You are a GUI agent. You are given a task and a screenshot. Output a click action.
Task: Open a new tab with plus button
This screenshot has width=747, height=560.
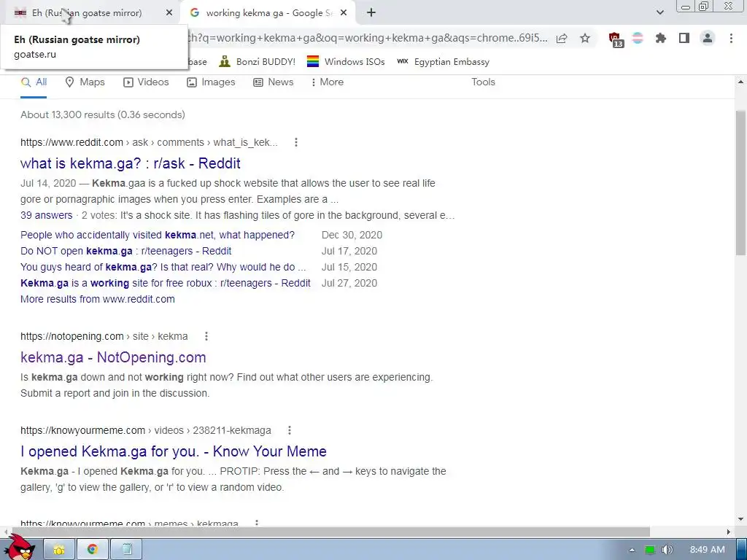pyautogui.click(x=371, y=13)
